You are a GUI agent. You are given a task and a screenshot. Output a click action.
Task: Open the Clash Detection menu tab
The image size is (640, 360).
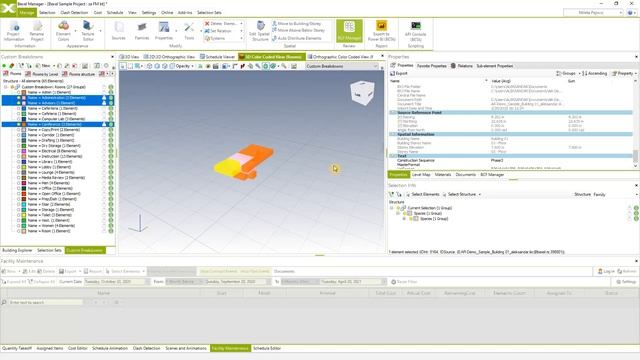click(74, 13)
